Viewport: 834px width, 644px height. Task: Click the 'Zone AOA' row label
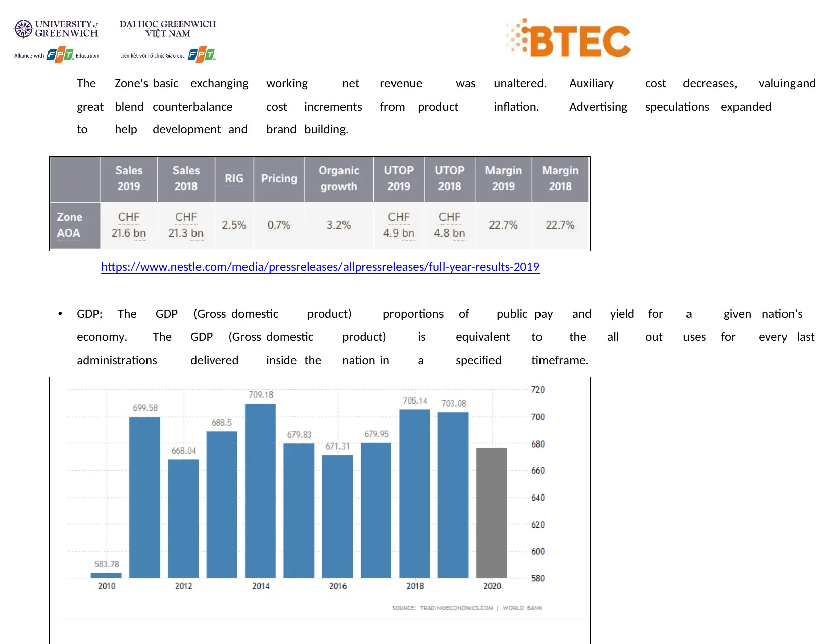(x=75, y=225)
